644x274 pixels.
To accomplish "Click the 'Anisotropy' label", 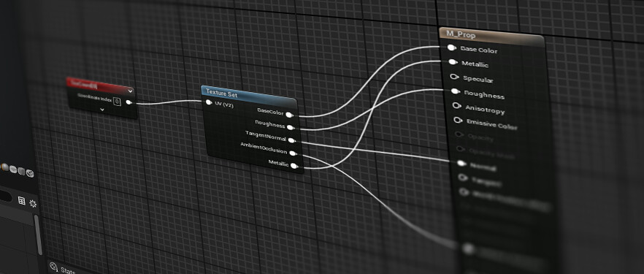I will (x=485, y=110).
